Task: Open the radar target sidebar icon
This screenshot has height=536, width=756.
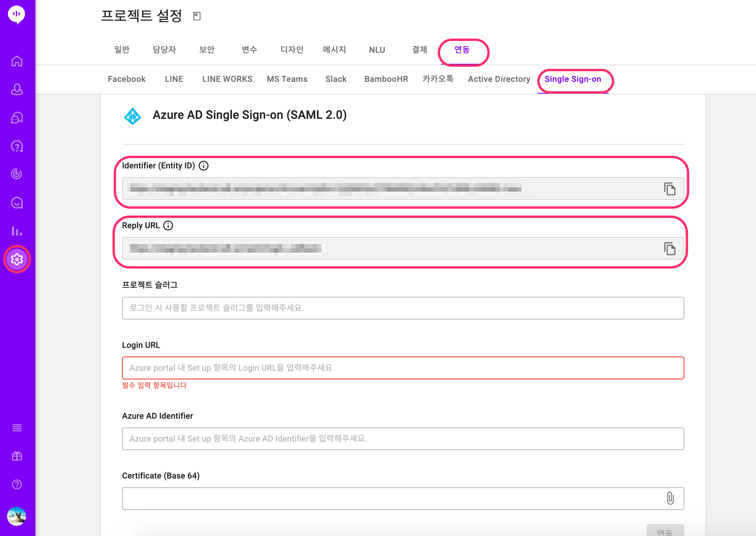Action: coord(17,174)
